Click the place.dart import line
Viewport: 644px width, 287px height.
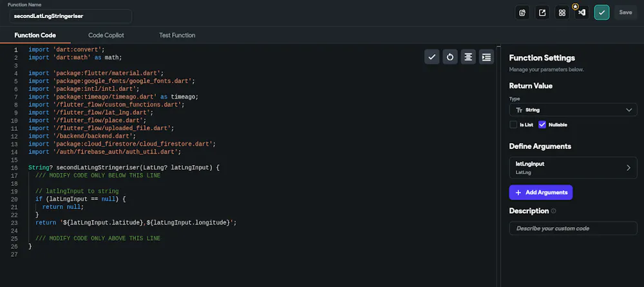pyautogui.click(x=88, y=120)
